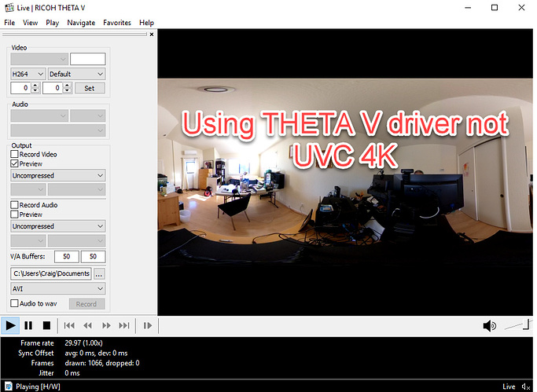Expand the H264 video format dropdown
Viewport: 537px width, 392px height.
[28, 74]
